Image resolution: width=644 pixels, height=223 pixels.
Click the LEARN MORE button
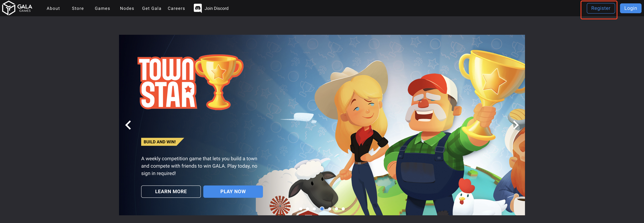(171, 191)
